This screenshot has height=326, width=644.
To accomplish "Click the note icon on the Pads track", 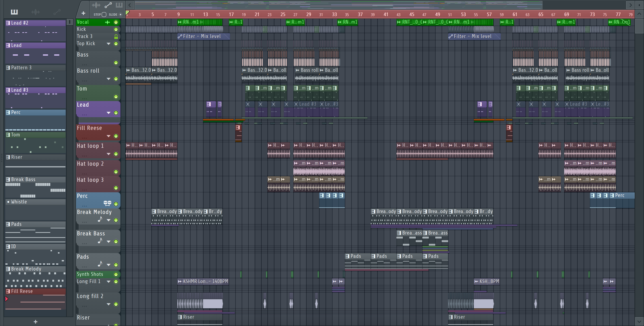I will pos(100,264).
